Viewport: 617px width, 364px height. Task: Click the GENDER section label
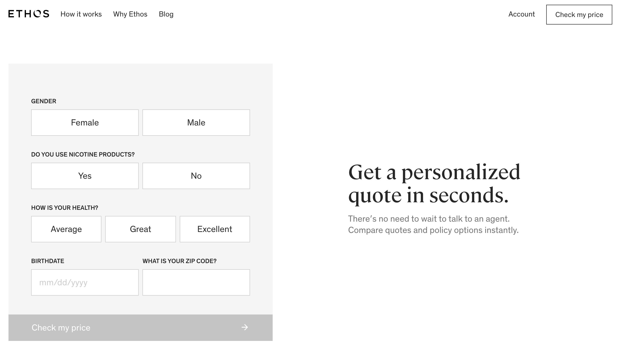click(43, 101)
